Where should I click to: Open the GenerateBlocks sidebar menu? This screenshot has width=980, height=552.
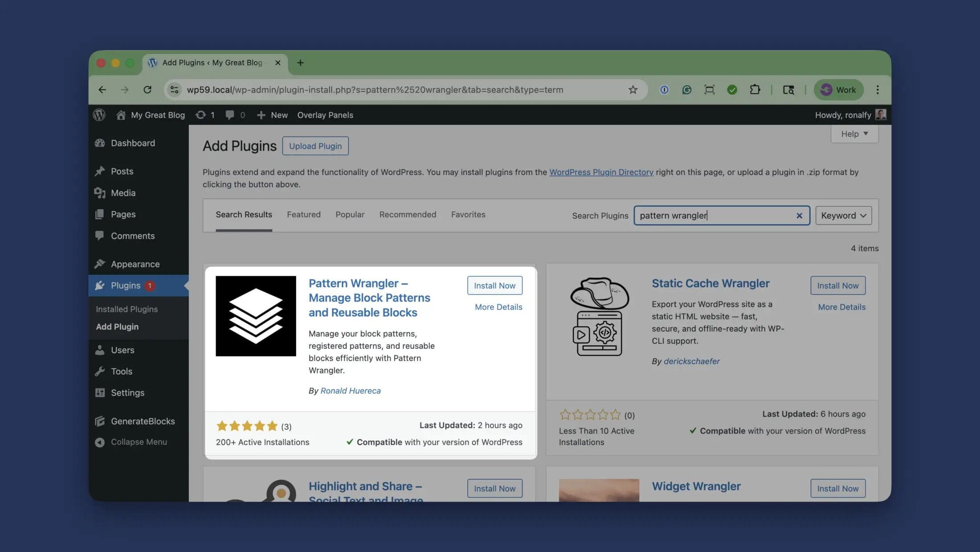point(143,421)
